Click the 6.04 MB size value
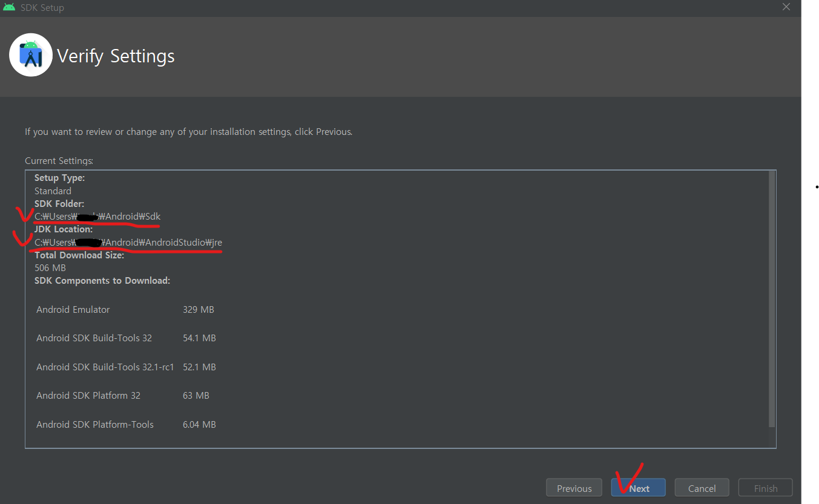 coord(199,424)
